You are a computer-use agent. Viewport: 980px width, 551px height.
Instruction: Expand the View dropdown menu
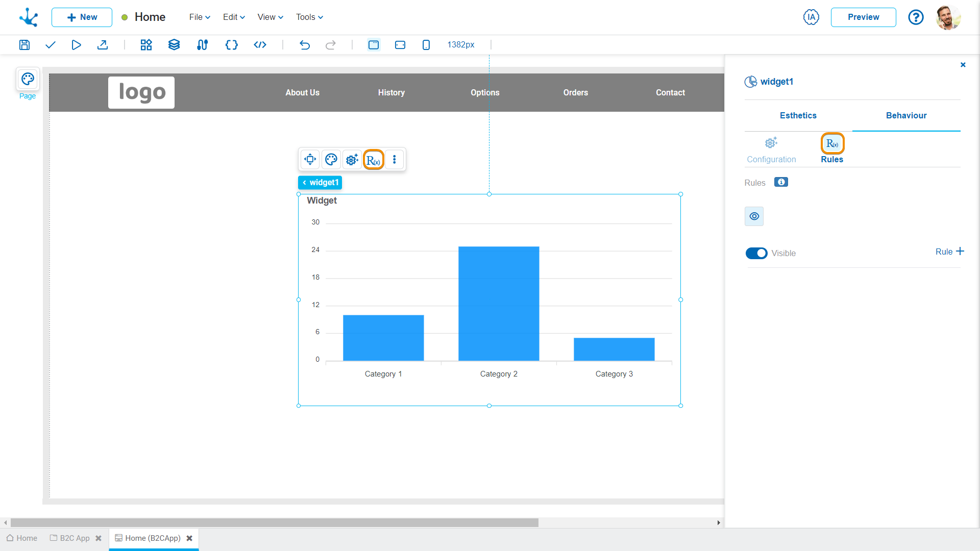pyautogui.click(x=269, y=17)
